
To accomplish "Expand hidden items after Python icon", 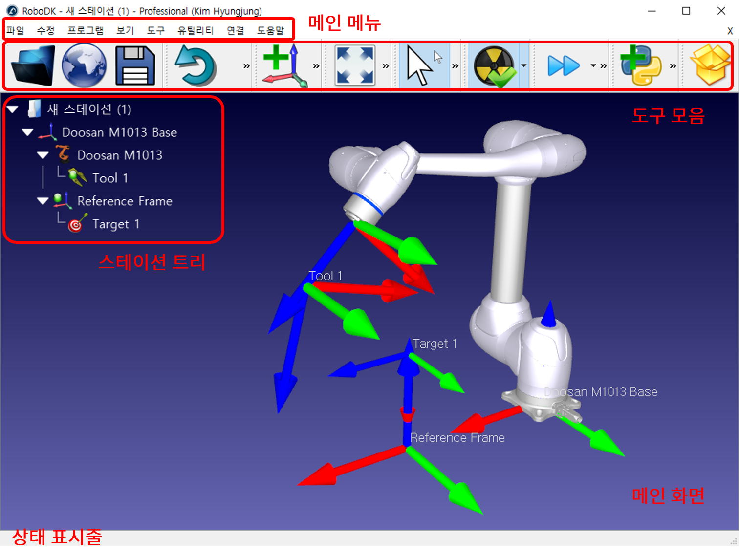I will click(x=673, y=66).
